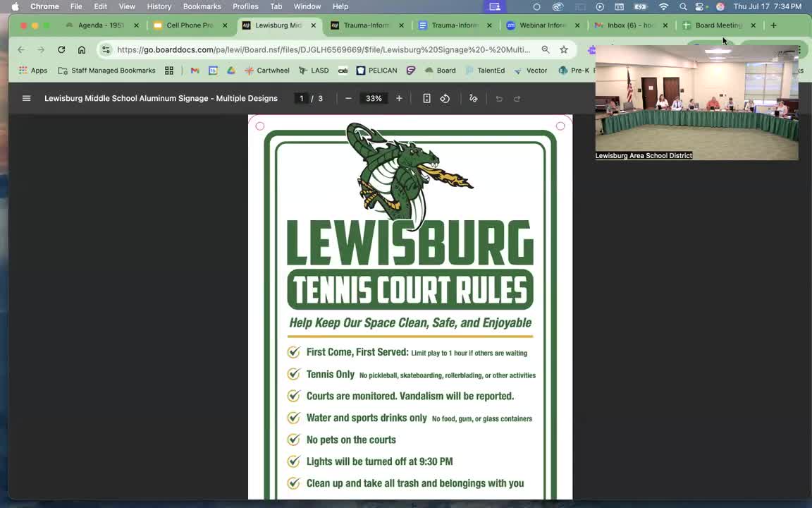812x508 pixels.
Task: Zoom out the PDF with minus icon
Action: point(348,98)
